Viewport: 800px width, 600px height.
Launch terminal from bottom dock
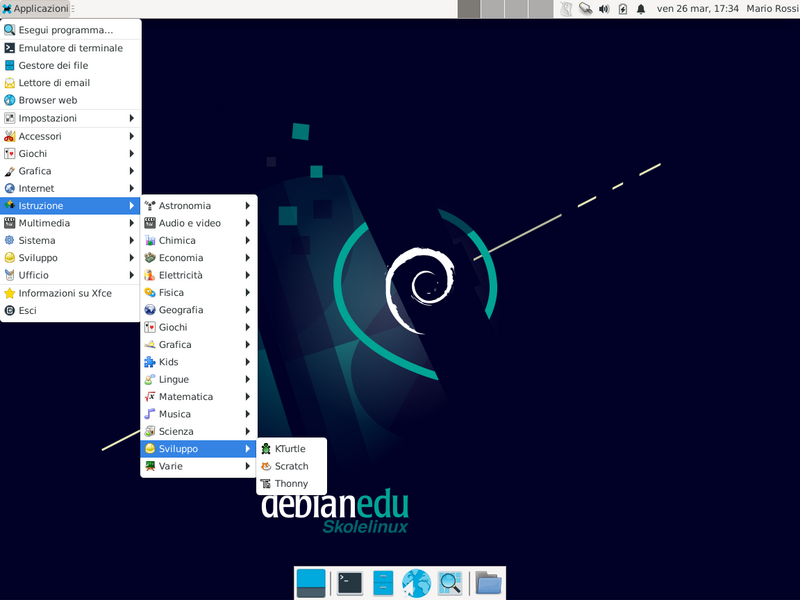[350, 583]
